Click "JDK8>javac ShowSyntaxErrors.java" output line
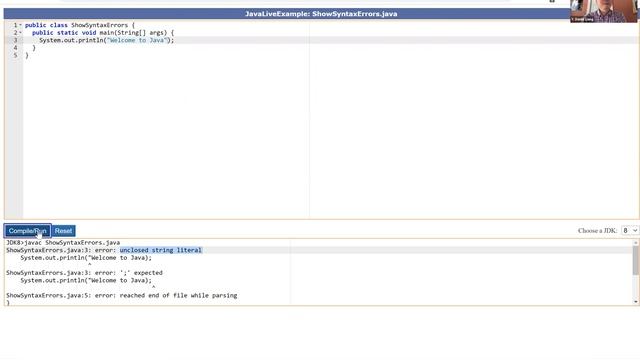640x360 pixels. (x=63, y=242)
